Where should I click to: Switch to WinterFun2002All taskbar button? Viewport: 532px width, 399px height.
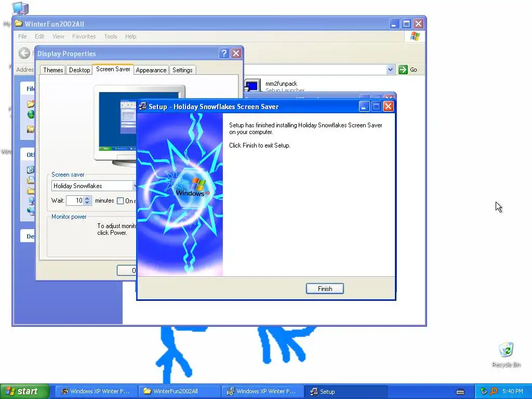(x=179, y=391)
